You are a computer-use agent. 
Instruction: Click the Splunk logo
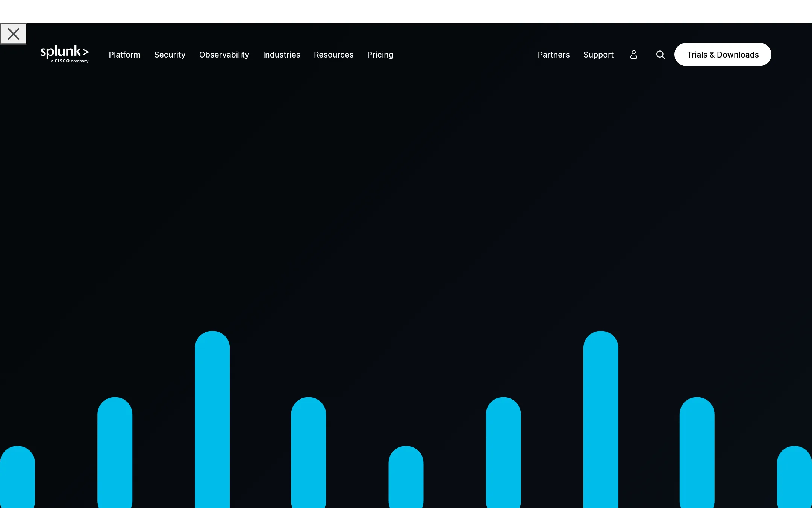[x=65, y=54]
